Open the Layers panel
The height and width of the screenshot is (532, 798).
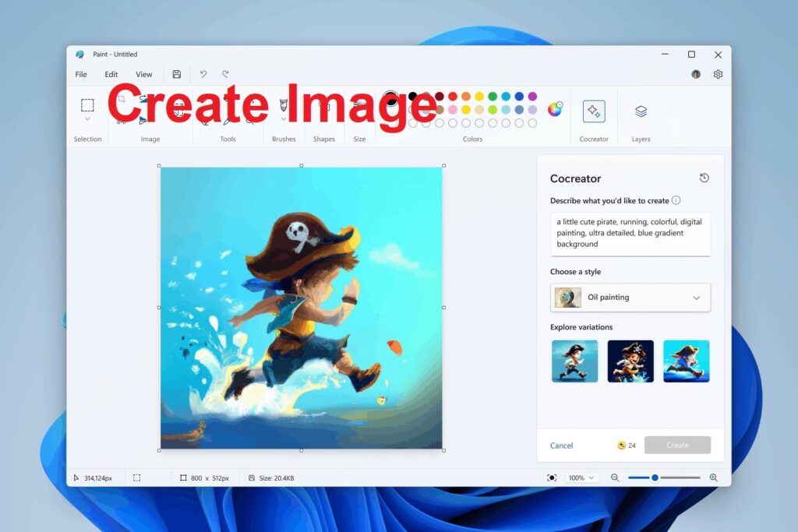click(x=641, y=111)
